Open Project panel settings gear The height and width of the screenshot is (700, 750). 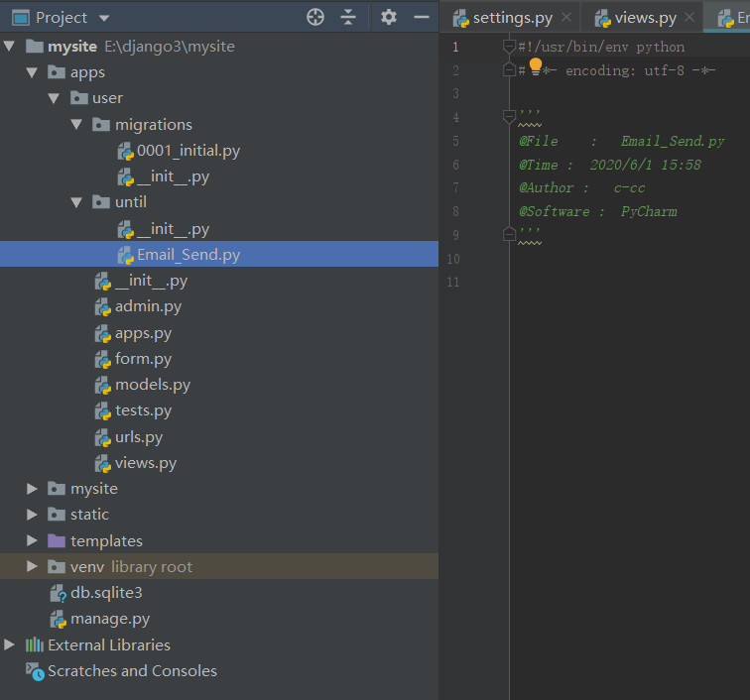tap(389, 17)
